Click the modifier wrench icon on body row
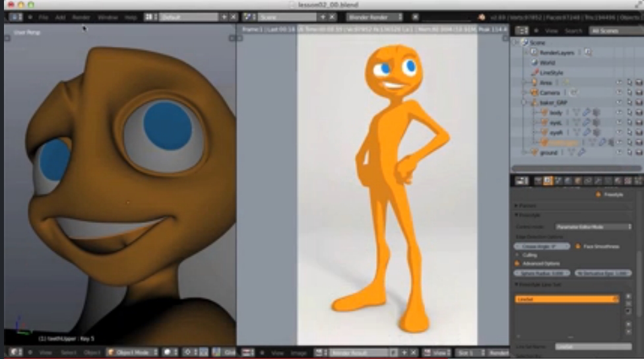The width and height of the screenshot is (644, 359). click(x=587, y=112)
